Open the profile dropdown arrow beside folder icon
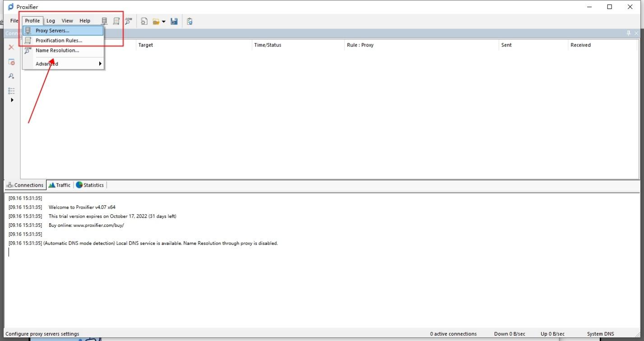Screen dimensions: 644x341 click(x=164, y=21)
